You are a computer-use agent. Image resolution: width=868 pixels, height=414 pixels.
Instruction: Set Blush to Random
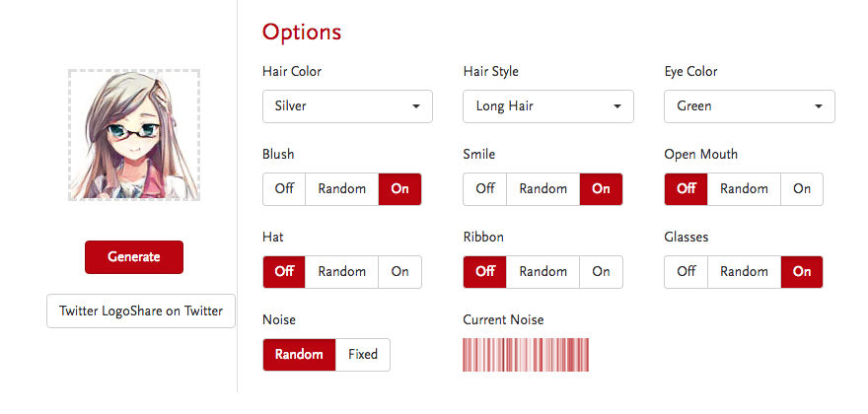tap(341, 189)
